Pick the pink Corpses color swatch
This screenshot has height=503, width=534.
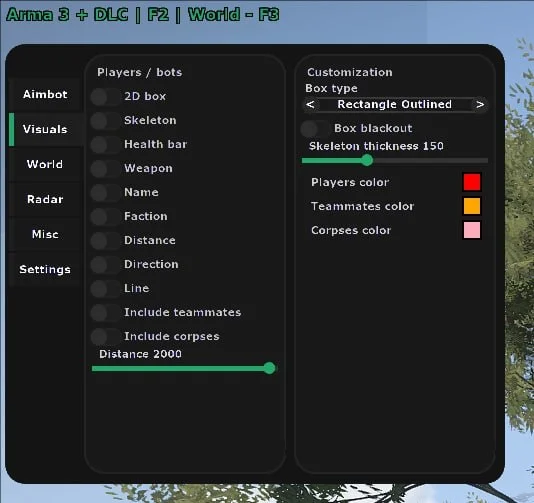(472, 230)
